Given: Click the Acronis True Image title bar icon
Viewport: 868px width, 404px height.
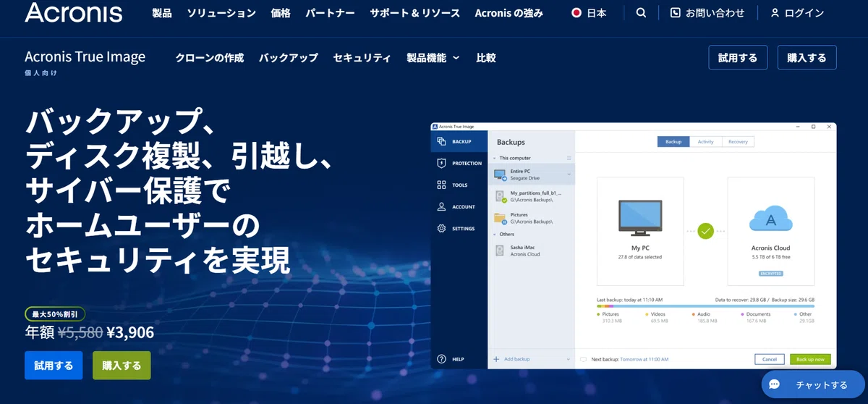Looking at the screenshot, I should (435, 127).
